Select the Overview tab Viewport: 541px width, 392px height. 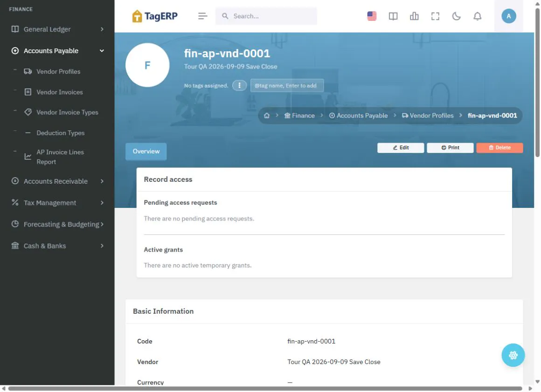146,151
